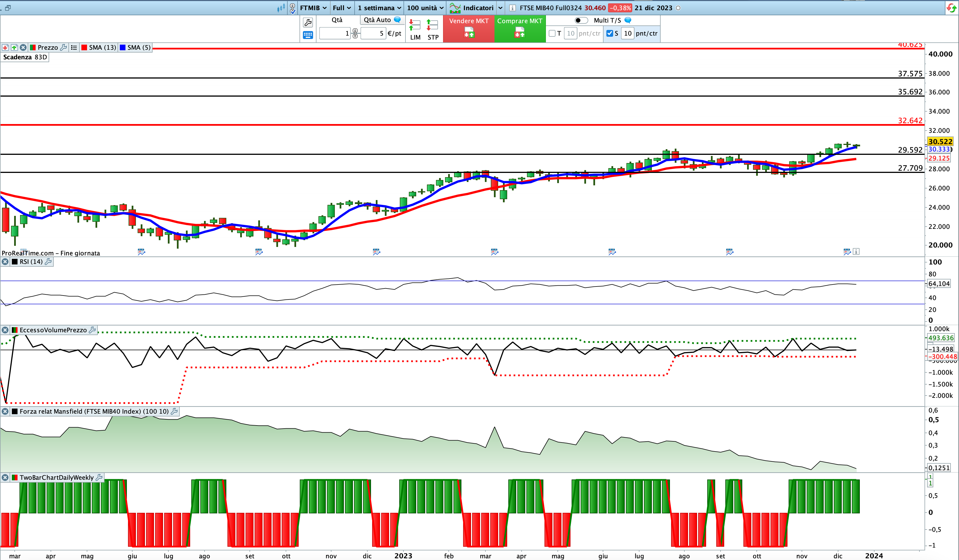The height and width of the screenshot is (560, 959).
Task: Click the RSI (14) label
Action: click(x=31, y=262)
